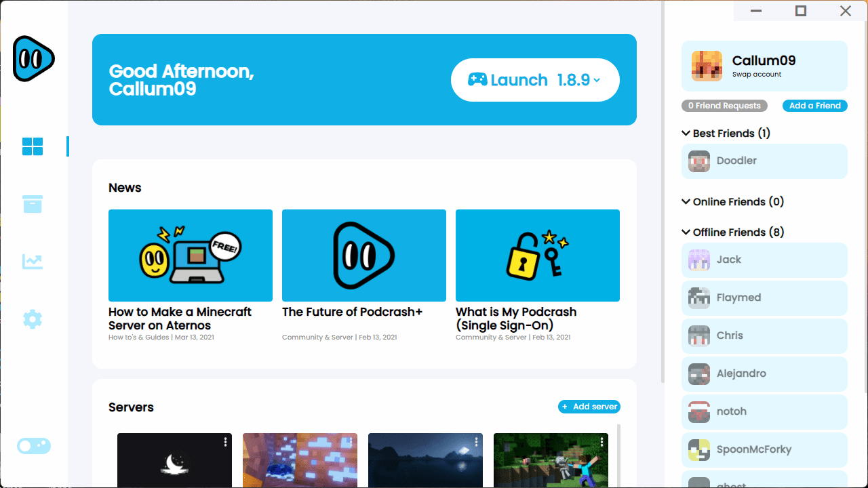Image resolution: width=868 pixels, height=488 pixels.
Task: Open the statistics chart icon in the sidebar
Action: point(33,262)
